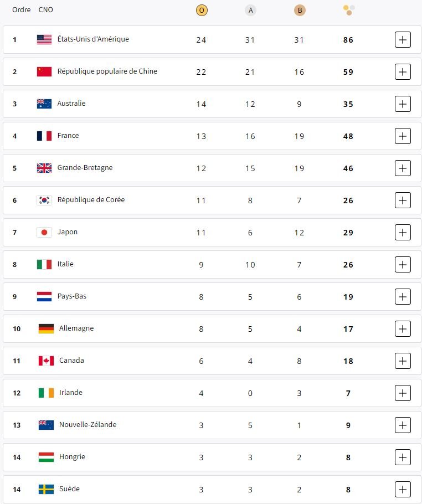The height and width of the screenshot is (504, 422).
Task: Click the bronze medal column icon
Action: [299, 10]
